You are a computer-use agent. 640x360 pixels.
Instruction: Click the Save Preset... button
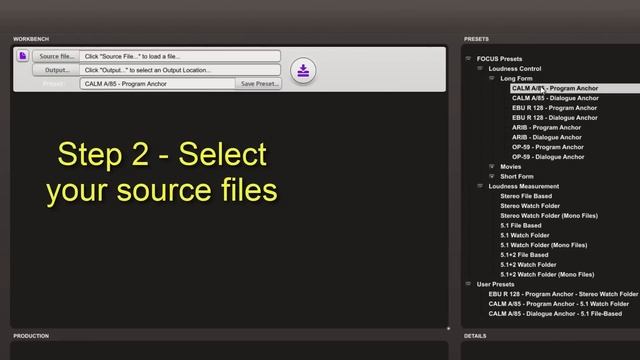(x=258, y=84)
